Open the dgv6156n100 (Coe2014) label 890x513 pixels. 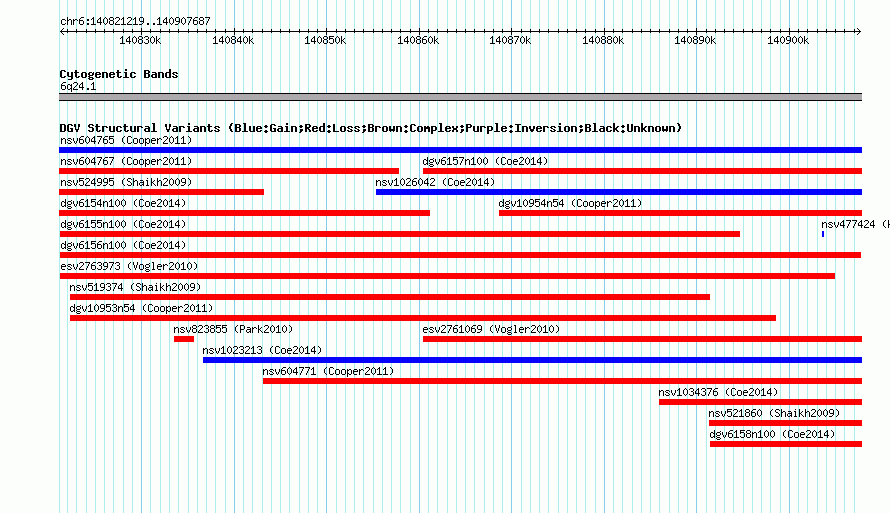point(123,245)
